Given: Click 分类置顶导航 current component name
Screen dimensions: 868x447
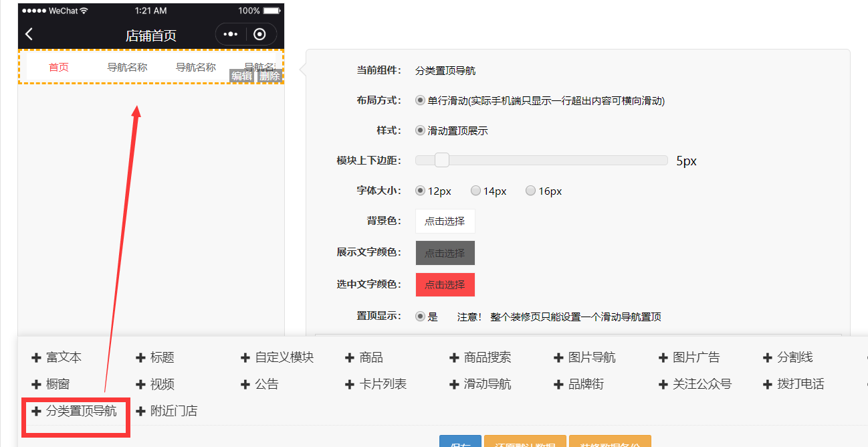Looking at the screenshot, I should tap(445, 70).
